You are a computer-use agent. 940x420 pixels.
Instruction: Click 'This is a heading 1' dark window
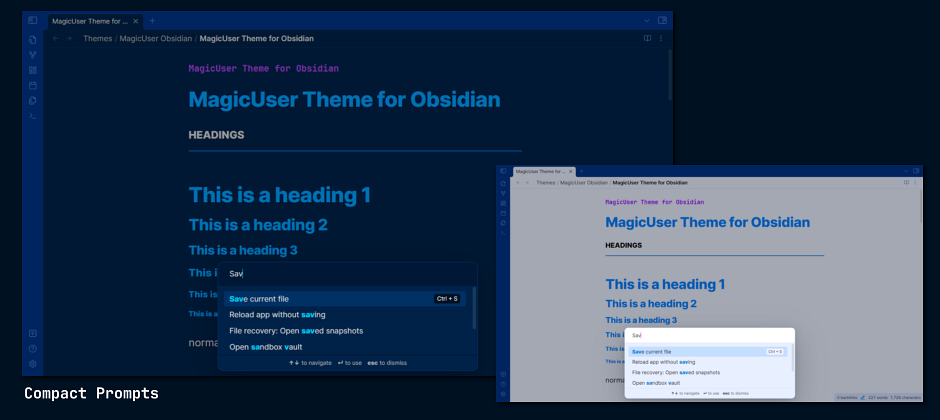tap(280, 195)
